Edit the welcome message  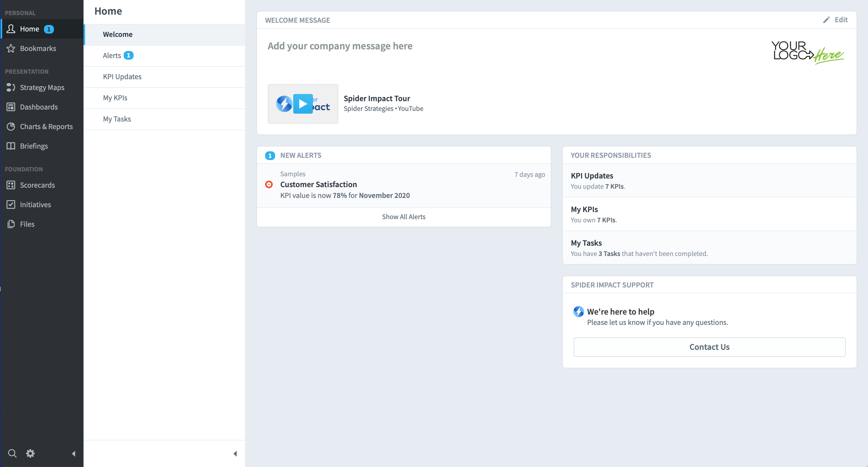coord(836,20)
